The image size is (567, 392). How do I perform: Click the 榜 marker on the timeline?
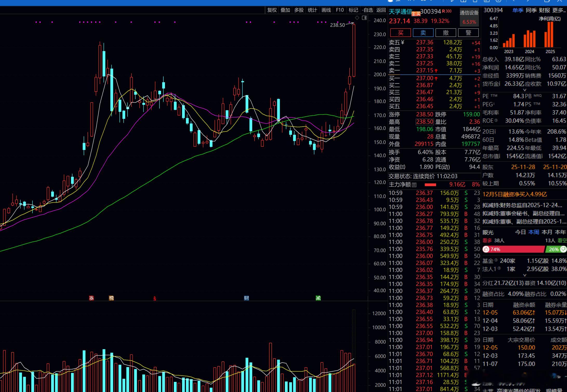[111, 298]
